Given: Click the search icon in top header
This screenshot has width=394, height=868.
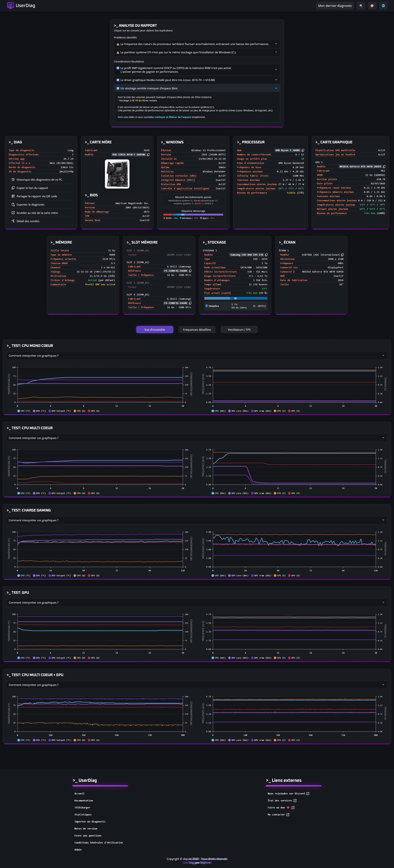Looking at the screenshot, I should click(361, 6).
